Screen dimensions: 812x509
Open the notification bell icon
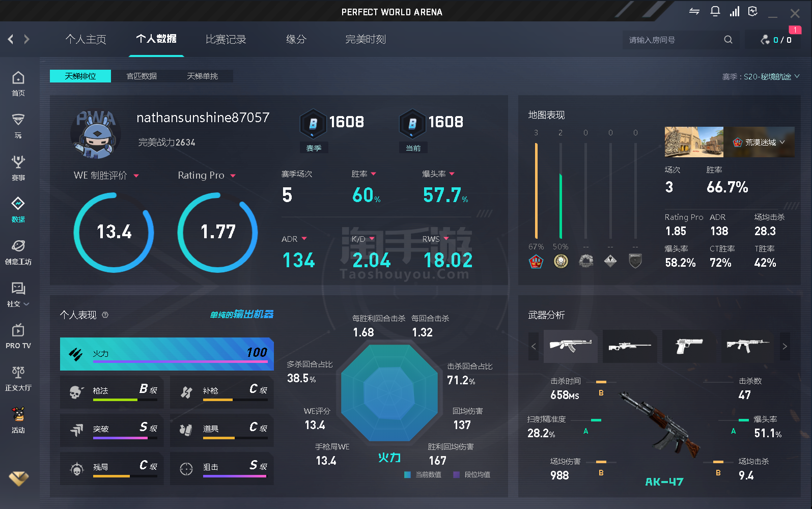715,11
